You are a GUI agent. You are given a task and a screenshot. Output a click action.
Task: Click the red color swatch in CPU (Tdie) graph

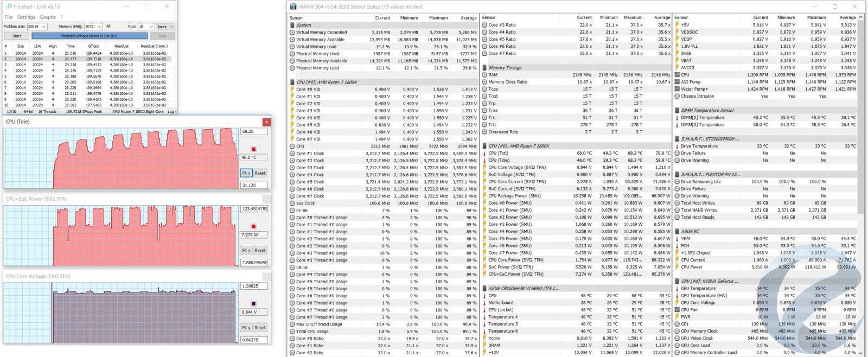click(253, 149)
